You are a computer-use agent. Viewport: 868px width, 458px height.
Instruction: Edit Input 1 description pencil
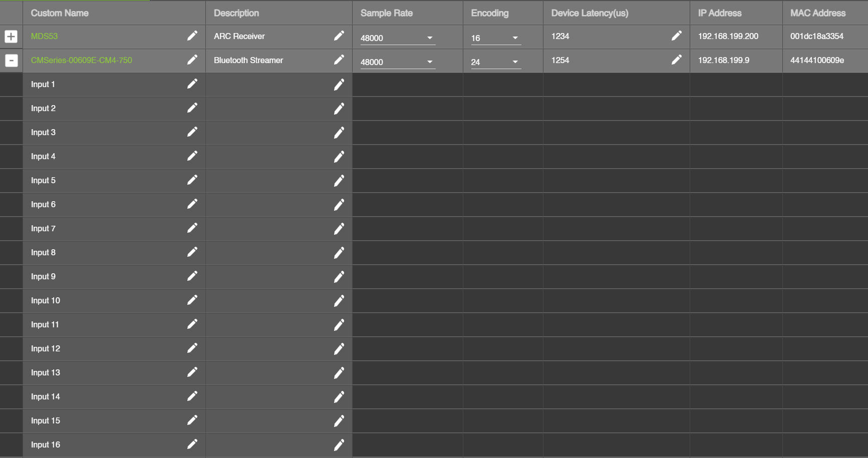tap(339, 85)
